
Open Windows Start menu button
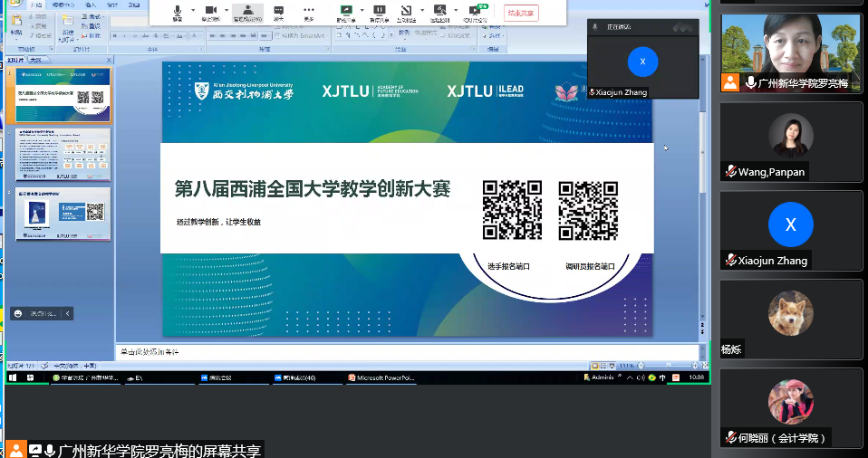(x=13, y=377)
